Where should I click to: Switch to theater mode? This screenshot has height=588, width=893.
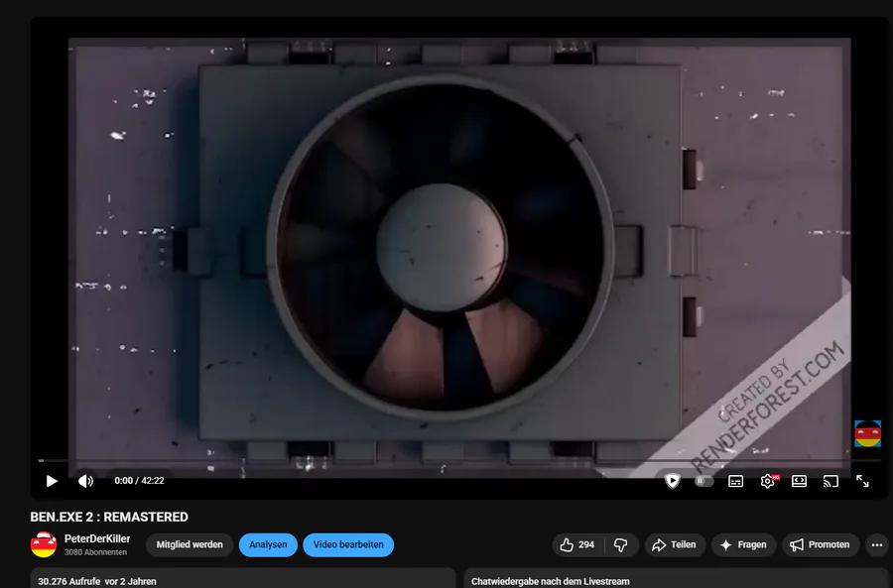799,481
